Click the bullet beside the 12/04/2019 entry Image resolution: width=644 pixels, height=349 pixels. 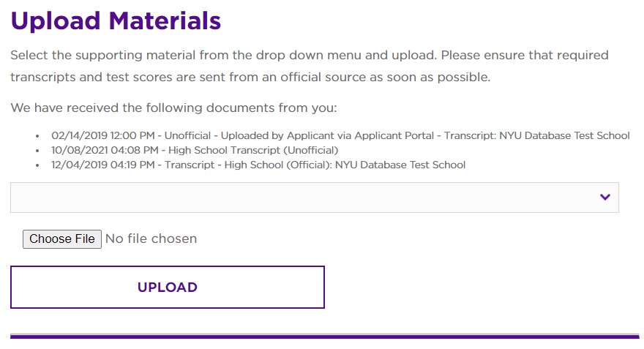pos(37,165)
